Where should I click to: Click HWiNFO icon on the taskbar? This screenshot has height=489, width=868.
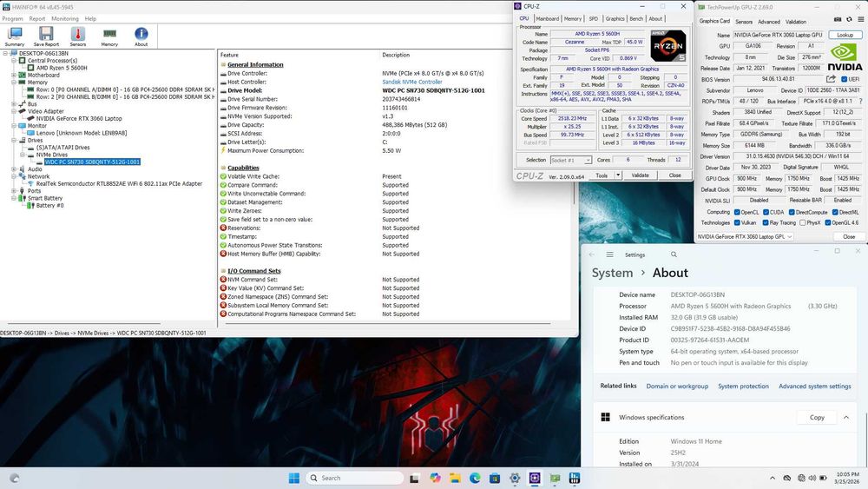(575, 478)
